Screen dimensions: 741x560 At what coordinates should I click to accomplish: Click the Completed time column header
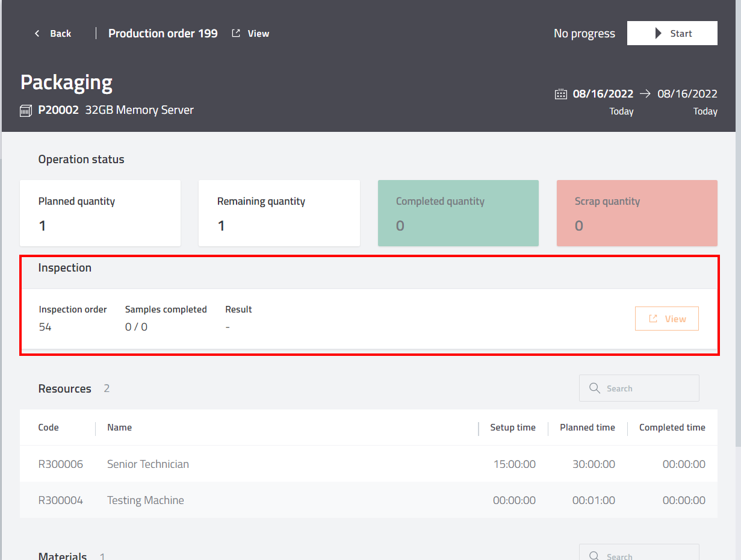point(672,428)
